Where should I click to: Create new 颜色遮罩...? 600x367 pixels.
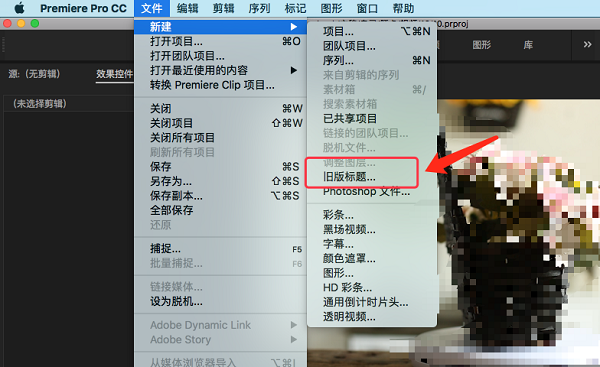[372, 259]
